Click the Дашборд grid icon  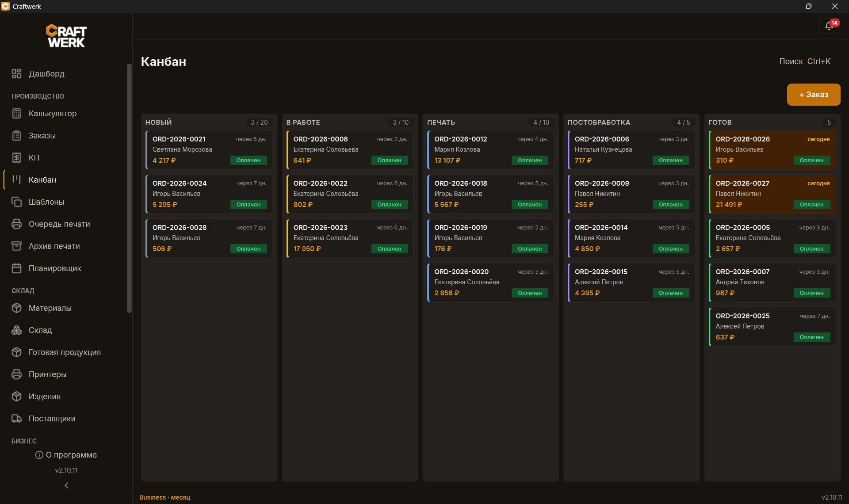click(x=16, y=74)
